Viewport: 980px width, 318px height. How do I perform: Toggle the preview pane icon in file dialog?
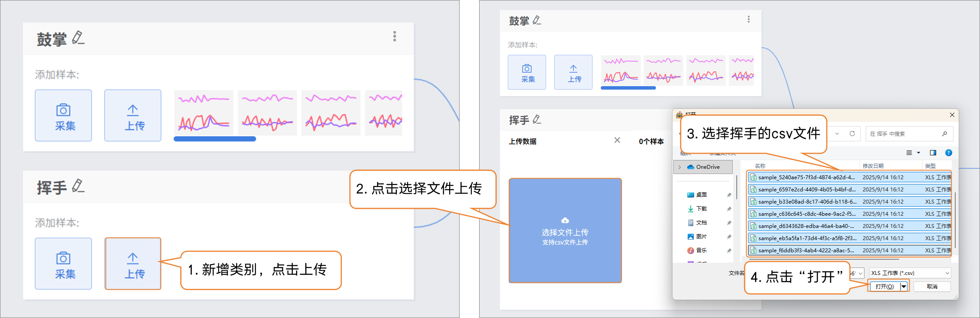point(933,153)
